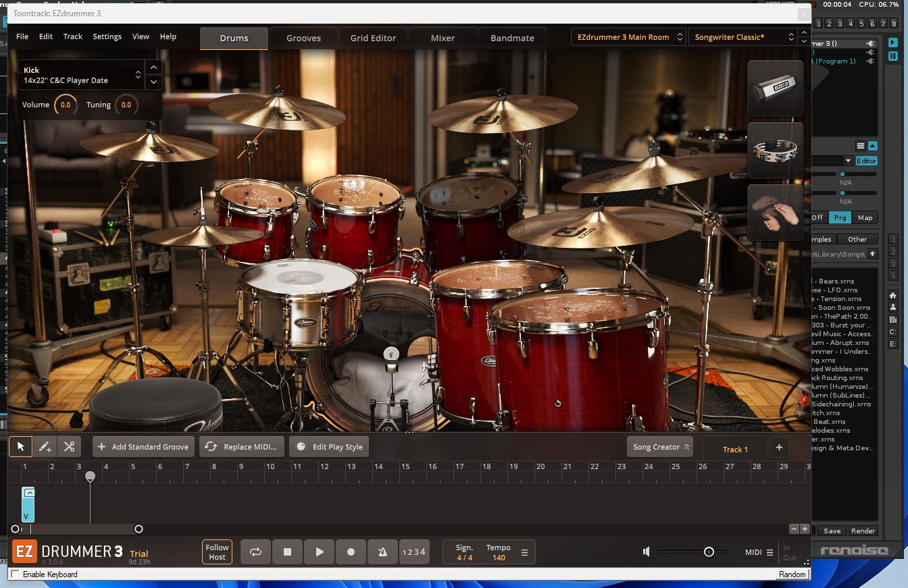Image resolution: width=908 pixels, height=588 pixels.
Task: Toggle the metronome click
Action: coord(382,552)
